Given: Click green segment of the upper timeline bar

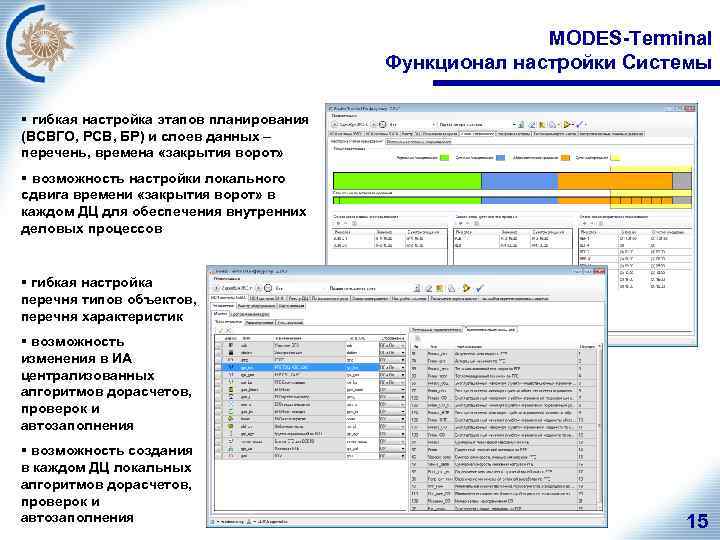Looking at the screenshot, I should (x=407, y=181).
